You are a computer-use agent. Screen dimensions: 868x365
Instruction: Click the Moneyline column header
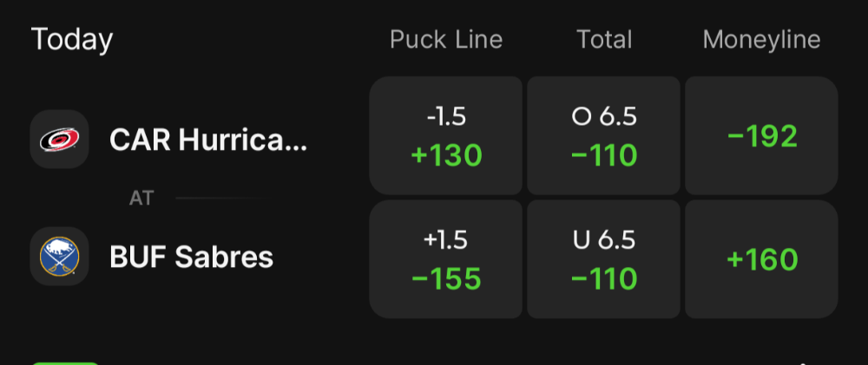click(x=761, y=40)
